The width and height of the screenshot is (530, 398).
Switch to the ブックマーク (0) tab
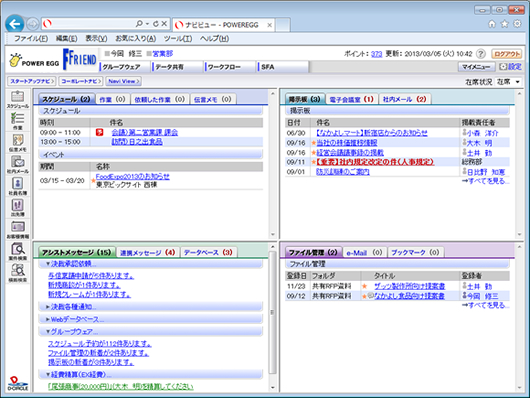coord(415,253)
